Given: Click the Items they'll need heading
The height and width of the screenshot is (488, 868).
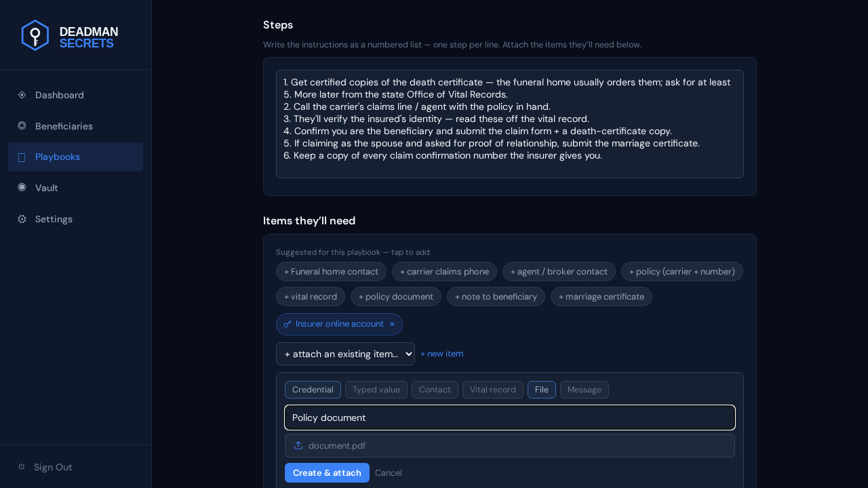Looking at the screenshot, I should pos(309,221).
